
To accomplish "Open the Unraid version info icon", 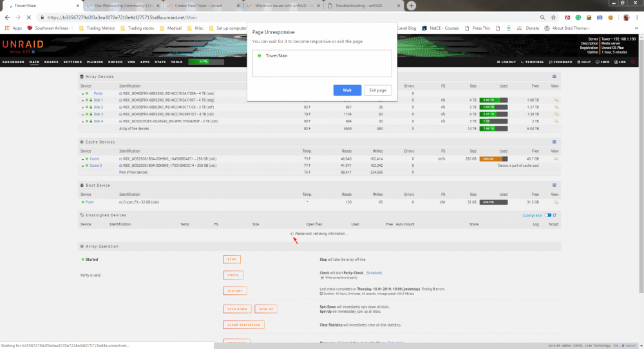I will (33, 52).
